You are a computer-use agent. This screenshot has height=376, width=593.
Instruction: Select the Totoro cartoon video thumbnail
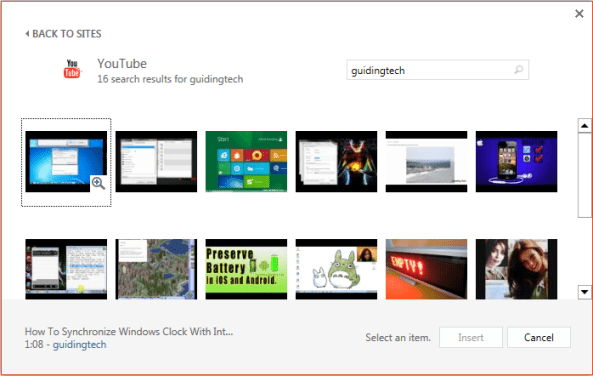[336, 269]
